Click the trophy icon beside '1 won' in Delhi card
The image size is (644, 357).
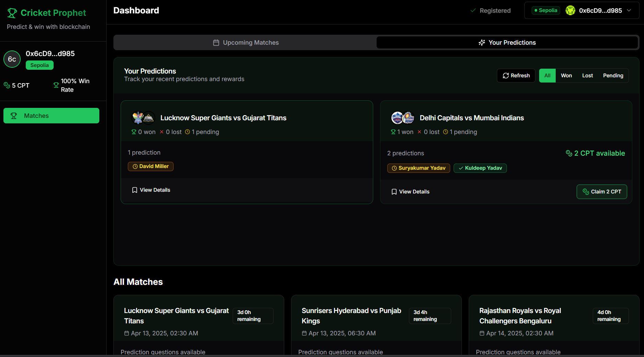click(x=393, y=132)
